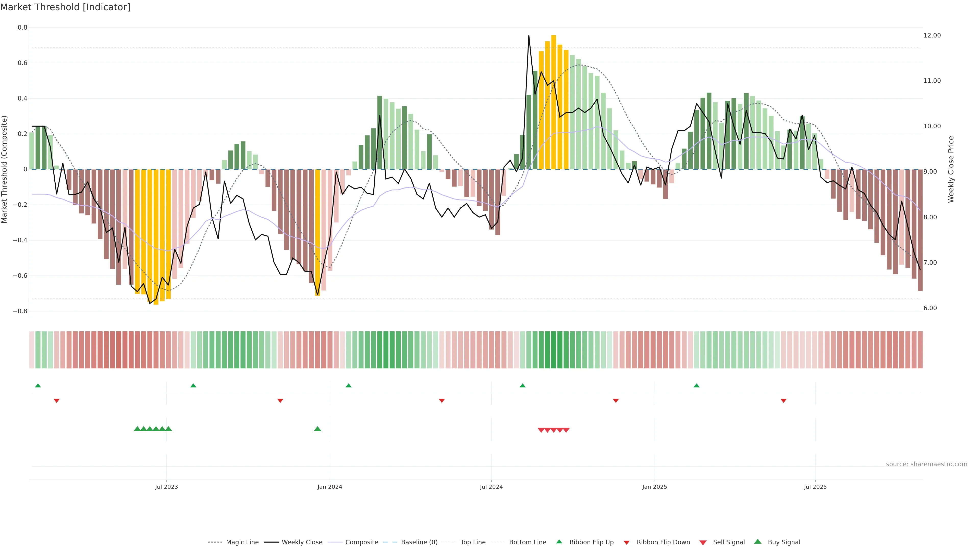Image resolution: width=980 pixels, height=551 pixels.
Task: Click the chart title Market Threshold [Indicator]
Action: [x=65, y=7]
